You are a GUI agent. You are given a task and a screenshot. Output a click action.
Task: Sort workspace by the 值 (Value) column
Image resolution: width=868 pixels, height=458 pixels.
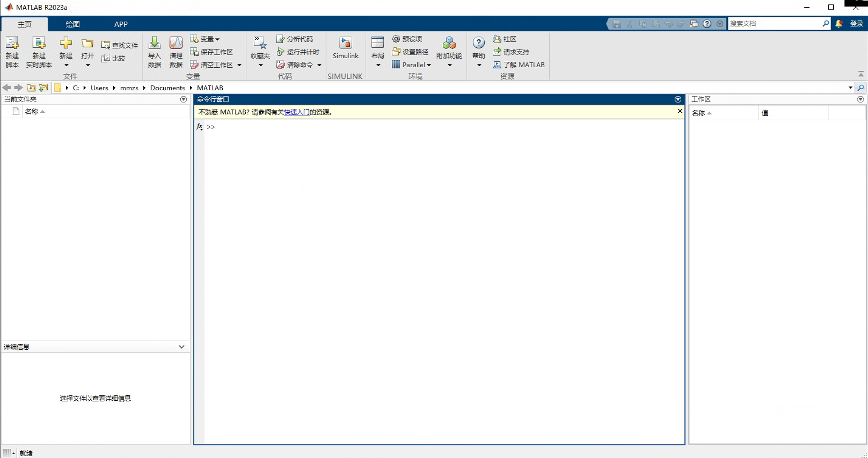click(793, 113)
